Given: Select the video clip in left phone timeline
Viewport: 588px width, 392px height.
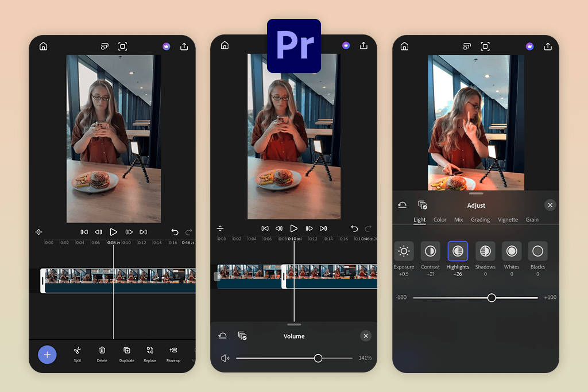Looking at the screenshot, I should 118,280.
